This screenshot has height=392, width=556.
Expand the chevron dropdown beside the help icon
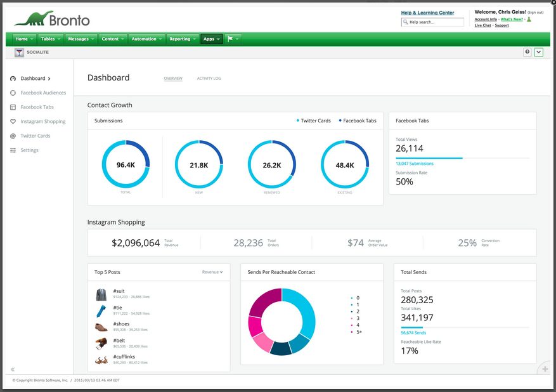pos(539,52)
